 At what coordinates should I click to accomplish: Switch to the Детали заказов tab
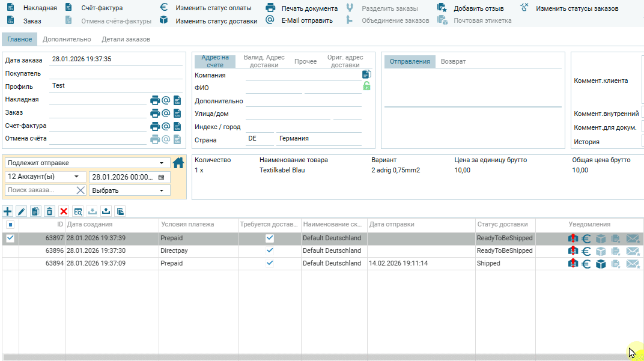tap(126, 39)
